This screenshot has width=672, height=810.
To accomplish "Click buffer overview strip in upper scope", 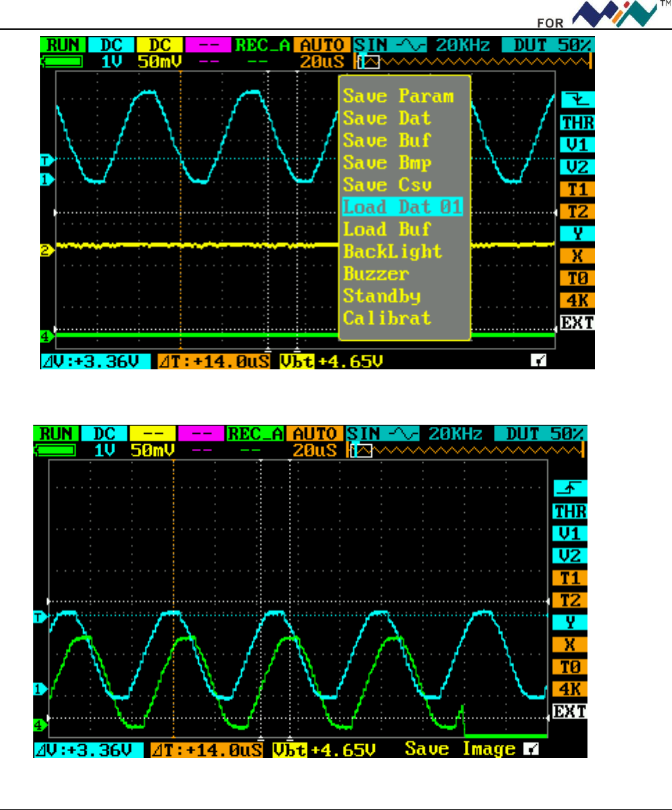I will point(473,62).
